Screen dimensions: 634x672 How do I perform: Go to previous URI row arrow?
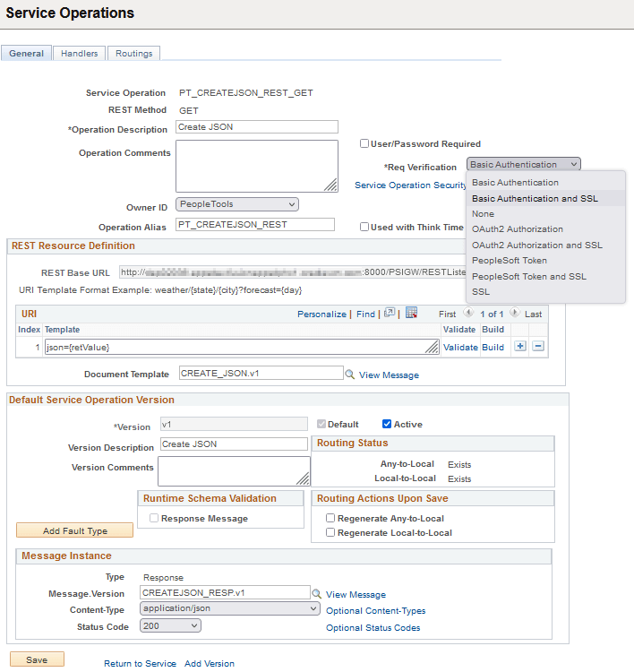[468, 313]
